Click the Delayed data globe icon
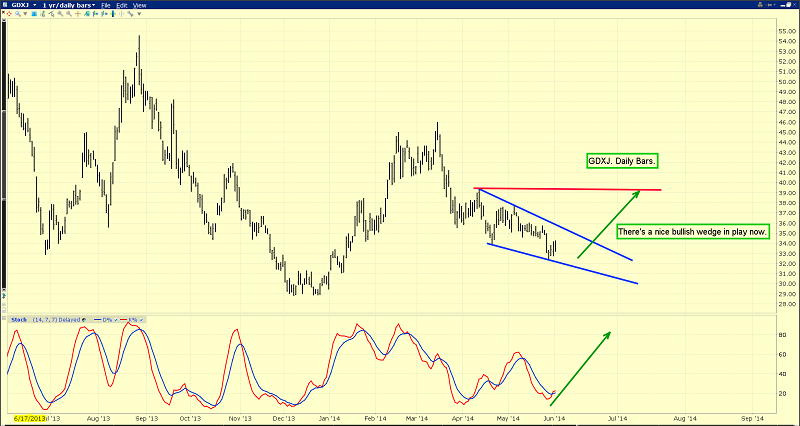This screenshot has height=426, width=800. [84, 320]
